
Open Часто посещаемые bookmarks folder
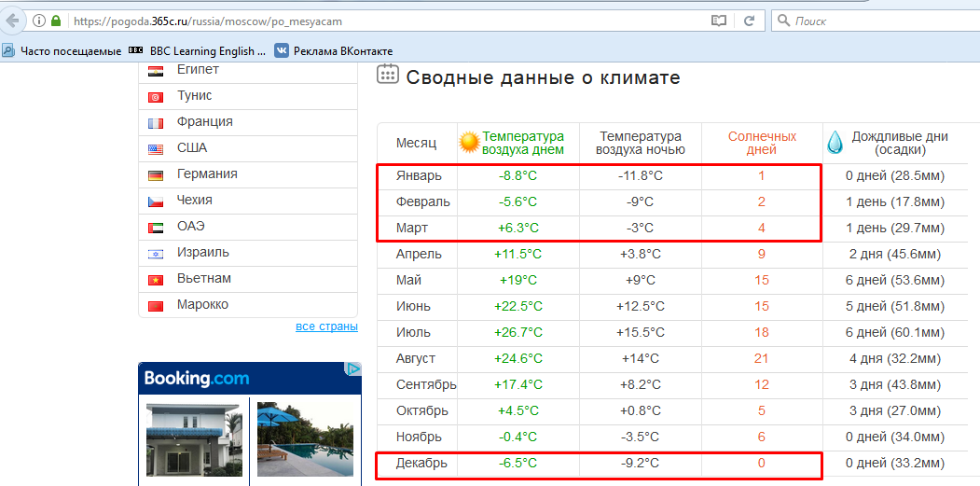(x=62, y=51)
